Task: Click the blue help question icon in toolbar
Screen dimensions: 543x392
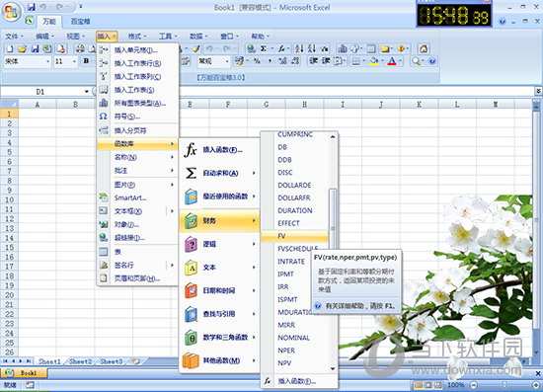Action: [431, 61]
